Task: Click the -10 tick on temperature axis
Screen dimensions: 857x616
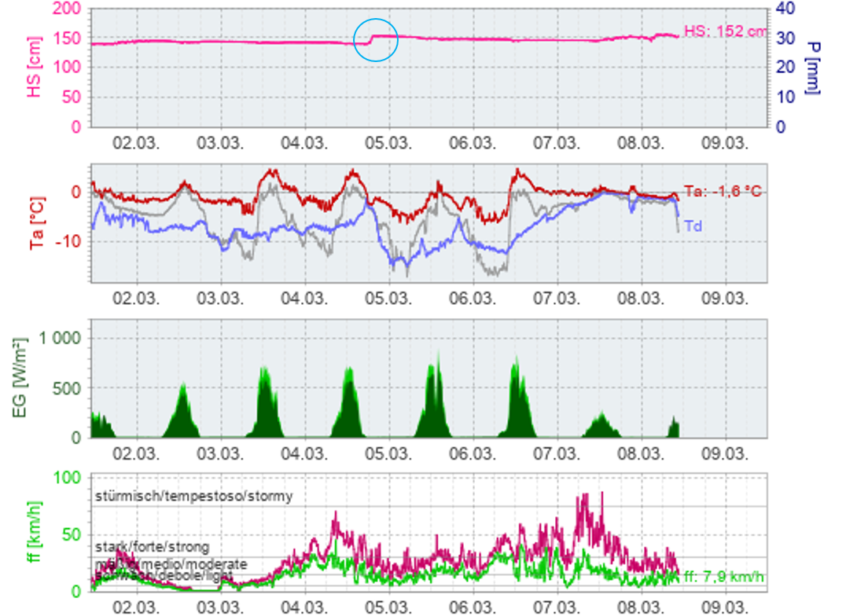Action: point(69,241)
